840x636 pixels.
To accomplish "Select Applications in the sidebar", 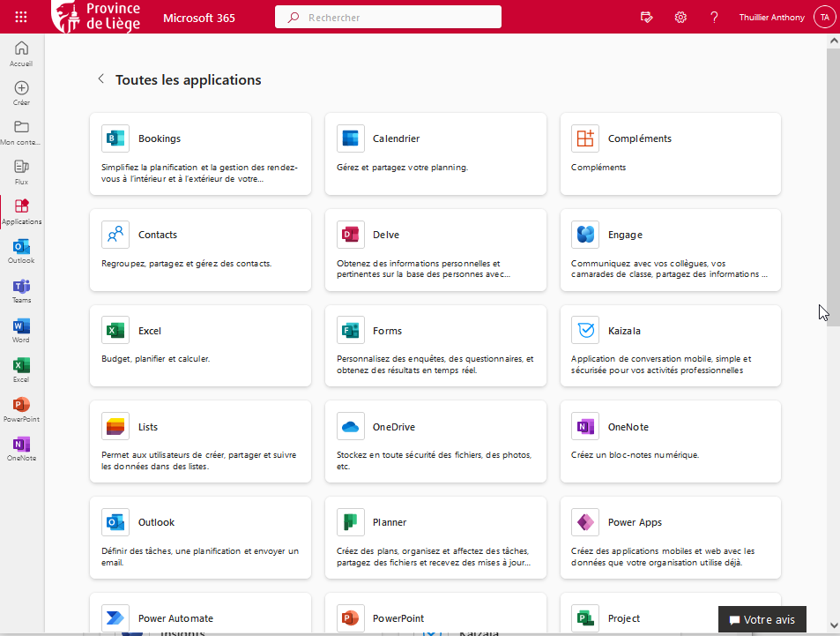I will click(x=21, y=212).
